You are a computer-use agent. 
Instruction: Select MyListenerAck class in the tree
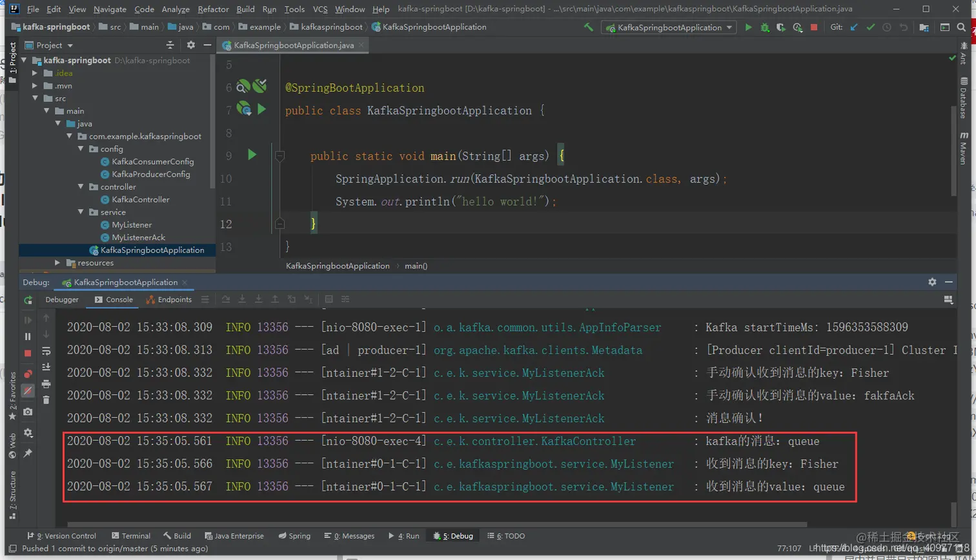point(138,237)
